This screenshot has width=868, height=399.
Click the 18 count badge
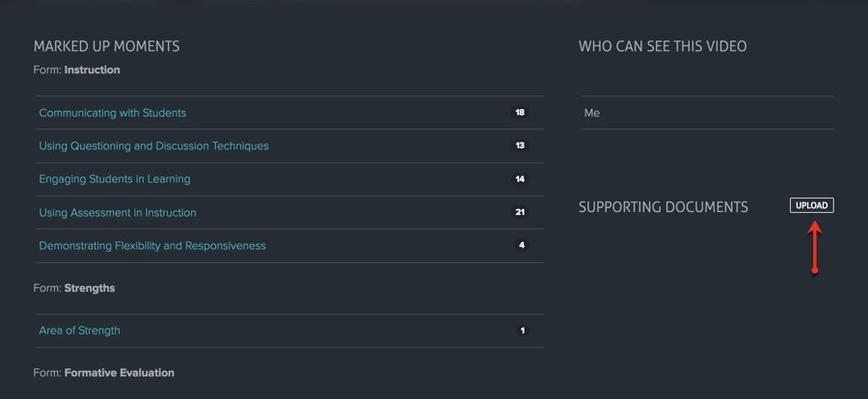point(520,113)
